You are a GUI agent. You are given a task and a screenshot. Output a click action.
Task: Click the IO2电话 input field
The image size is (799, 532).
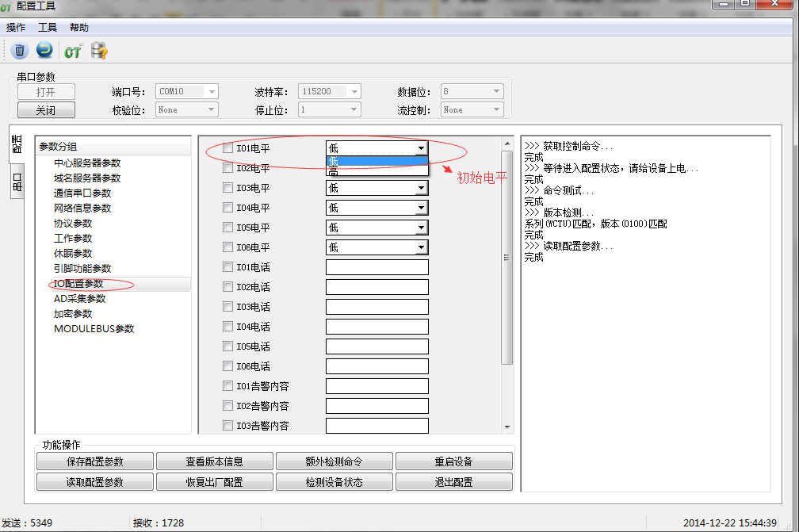click(x=377, y=287)
